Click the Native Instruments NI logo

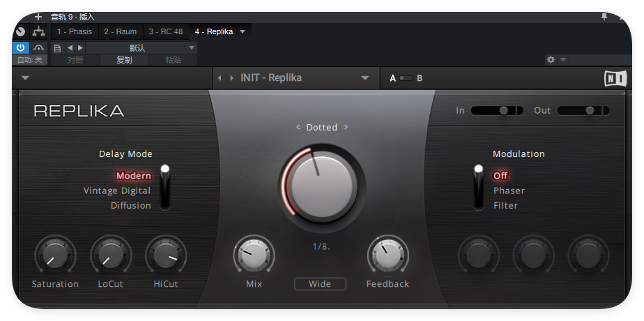[x=615, y=78]
